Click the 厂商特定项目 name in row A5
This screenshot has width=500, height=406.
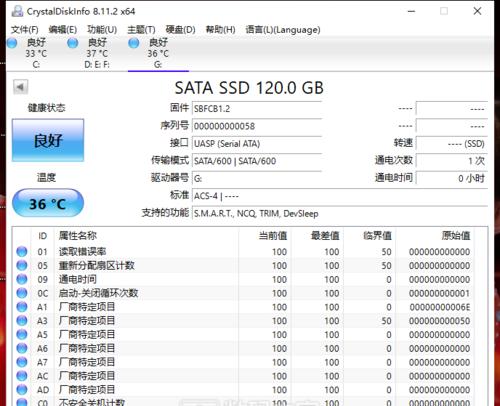tap(87, 334)
